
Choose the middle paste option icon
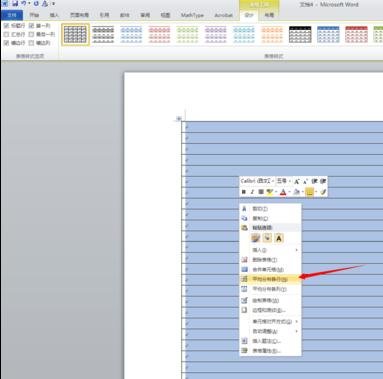click(267, 238)
